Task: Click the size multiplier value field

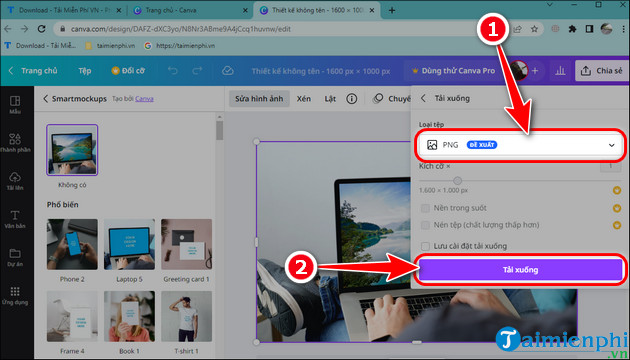Action: tap(610, 166)
